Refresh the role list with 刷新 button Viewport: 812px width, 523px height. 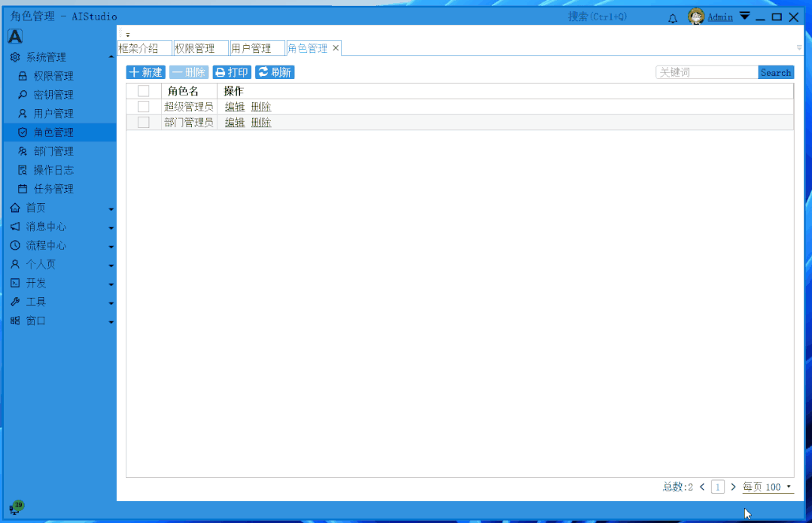[275, 71]
